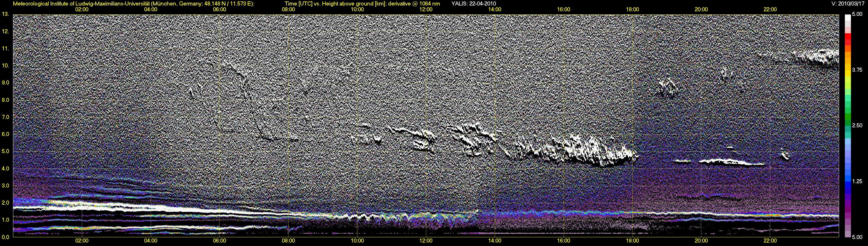The image size is (868, 246).
Task: Click the '02:00' label on the top time axis
Action: (82, 10)
